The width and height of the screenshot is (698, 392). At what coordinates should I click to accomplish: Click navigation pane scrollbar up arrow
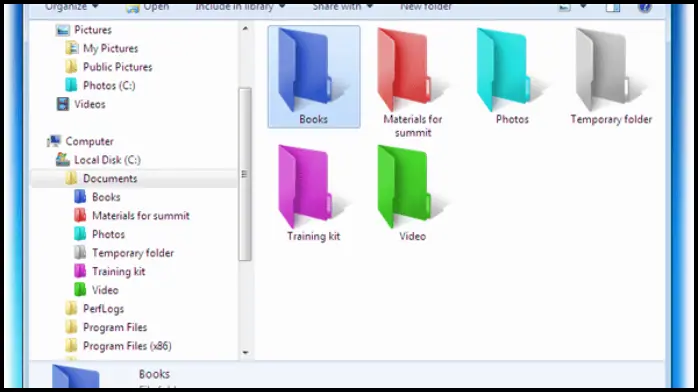pos(245,28)
